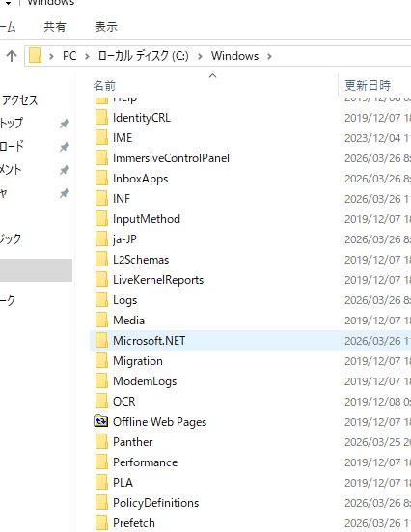
Task: Select the Performance folder icon
Action: (x=101, y=462)
